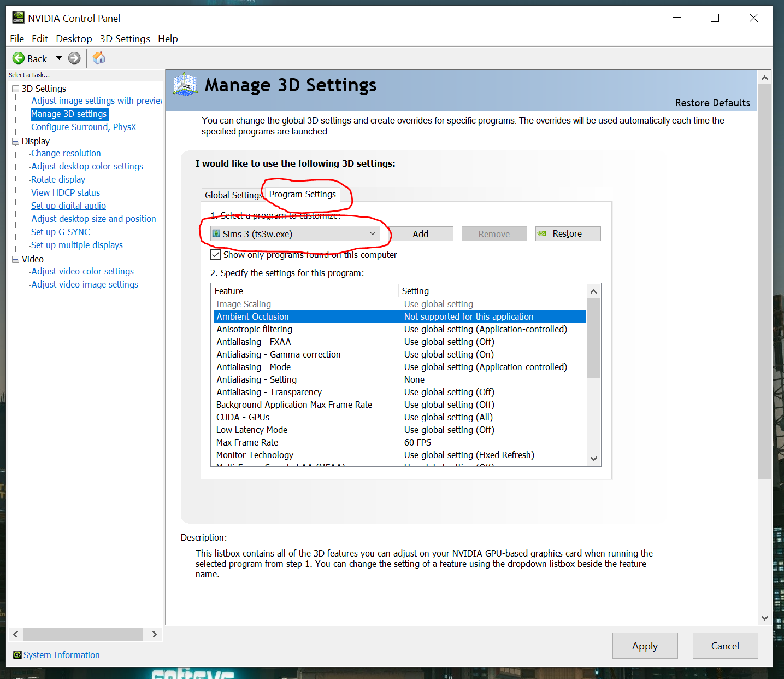The image size is (784, 679).
Task: Open Adjust desktop color settings
Action: (x=87, y=166)
